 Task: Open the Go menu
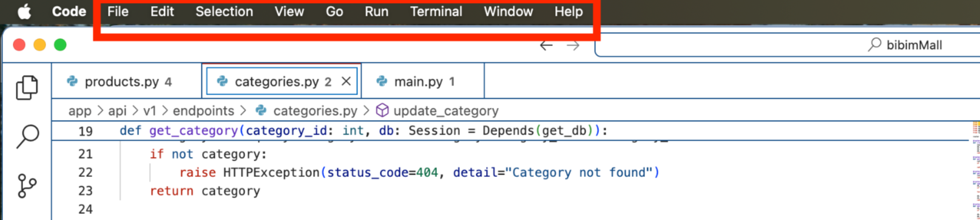pyautogui.click(x=334, y=12)
